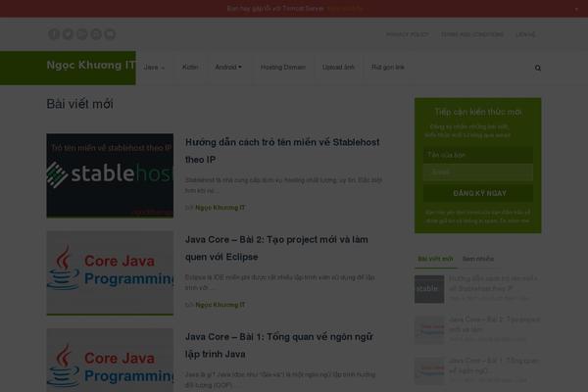Viewport: 588px width, 392px height.
Task: Go to the Ngọc Khương IT site logo
Action: click(91, 65)
